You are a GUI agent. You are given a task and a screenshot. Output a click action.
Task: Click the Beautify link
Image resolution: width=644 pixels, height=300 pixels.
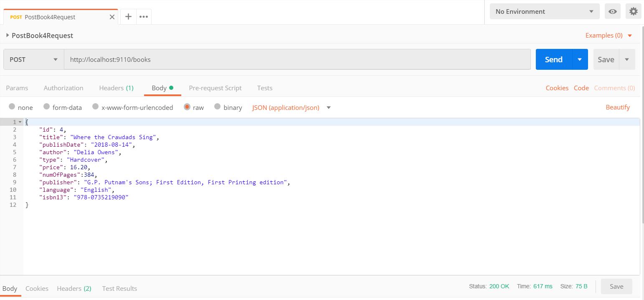[x=617, y=107]
